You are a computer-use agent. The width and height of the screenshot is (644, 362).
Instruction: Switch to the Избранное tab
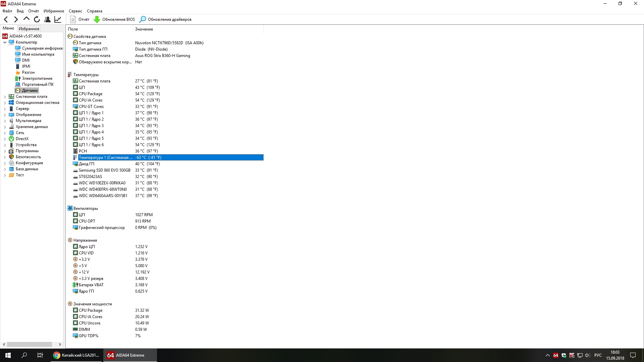tap(29, 29)
